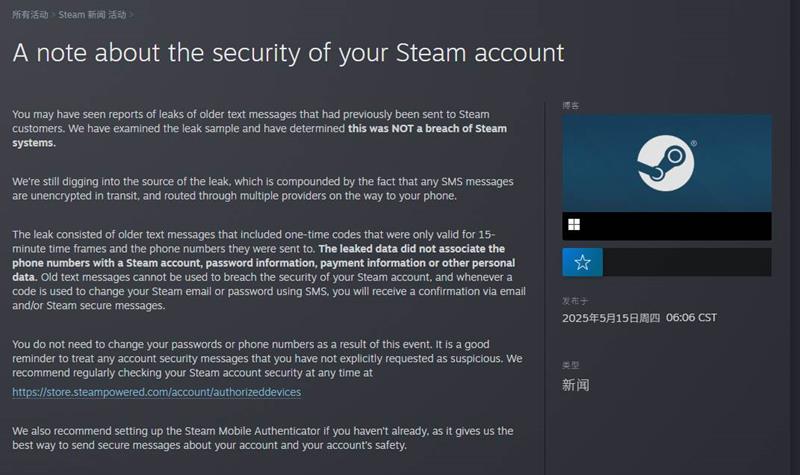Click the chevron after Steam 新闻 活动

(131, 15)
